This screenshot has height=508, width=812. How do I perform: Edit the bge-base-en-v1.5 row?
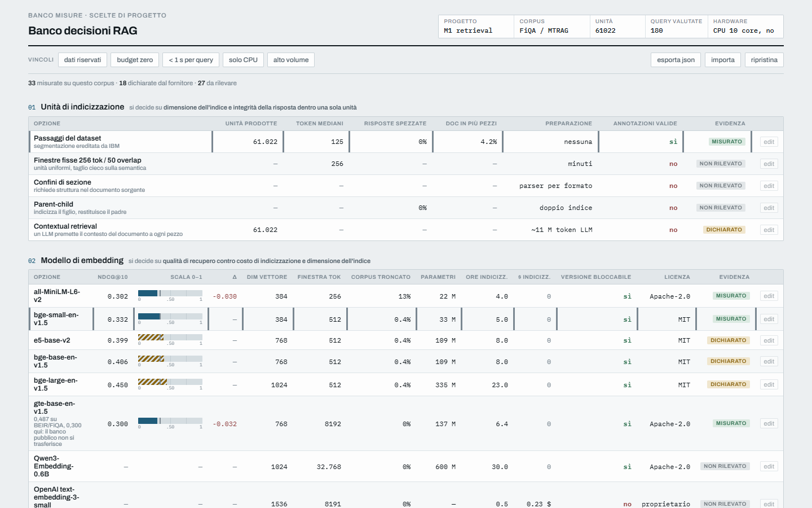(769, 361)
